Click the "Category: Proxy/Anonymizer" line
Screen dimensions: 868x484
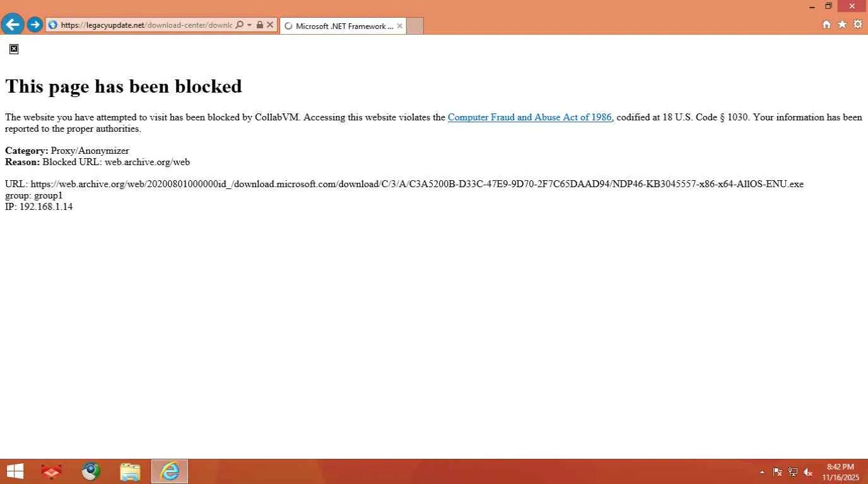pyautogui.click(x=67, y=151)
